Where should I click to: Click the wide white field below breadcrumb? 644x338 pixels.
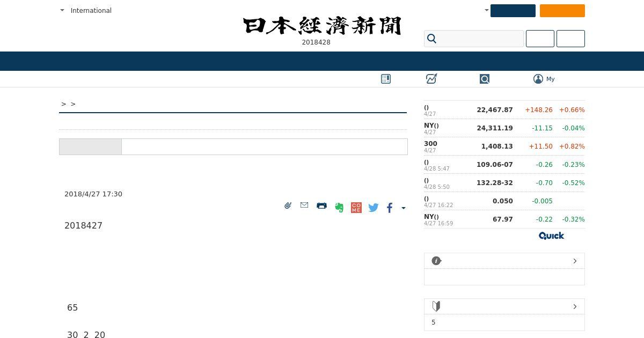coord(265,146)
